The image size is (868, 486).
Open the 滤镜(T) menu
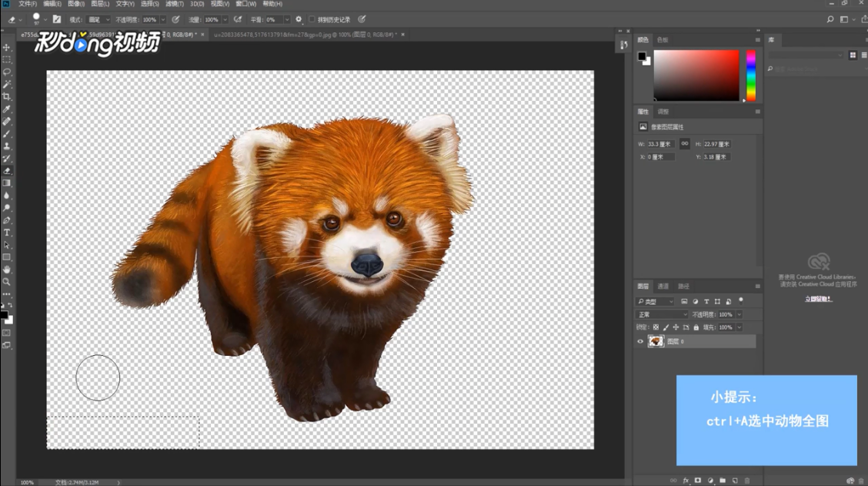pyautogui.click(x=175, y=4)
